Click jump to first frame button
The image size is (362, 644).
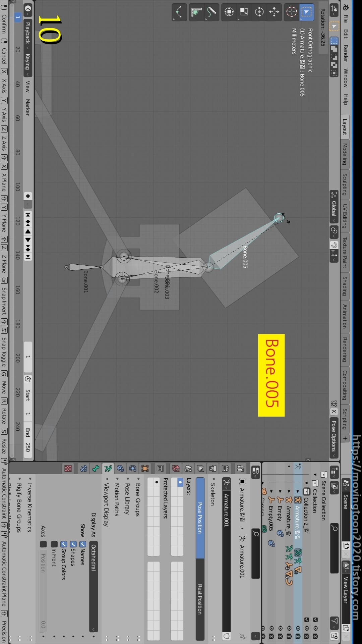pyautogui.click(x=28, y=214)
